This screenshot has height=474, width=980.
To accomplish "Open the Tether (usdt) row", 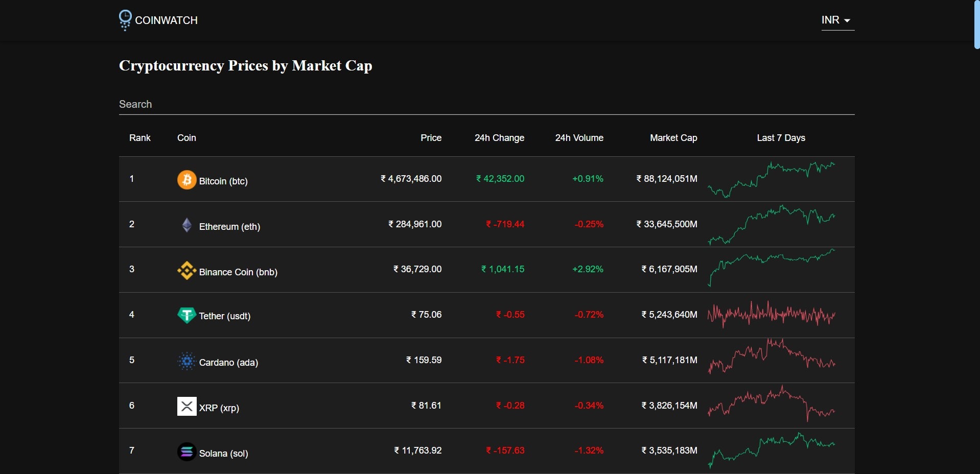I will [486, 315].
